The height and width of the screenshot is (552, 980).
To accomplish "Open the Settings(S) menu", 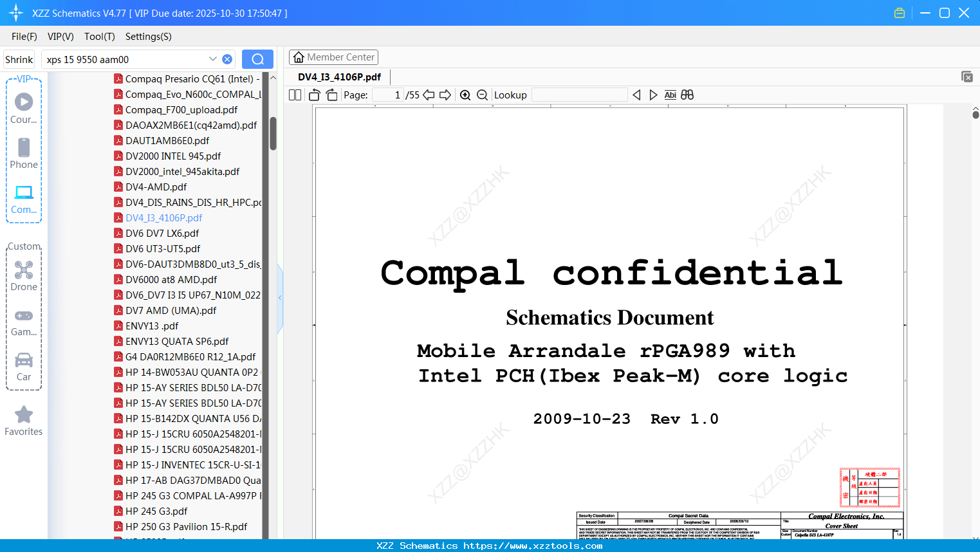I will click(x=149, y=37).
